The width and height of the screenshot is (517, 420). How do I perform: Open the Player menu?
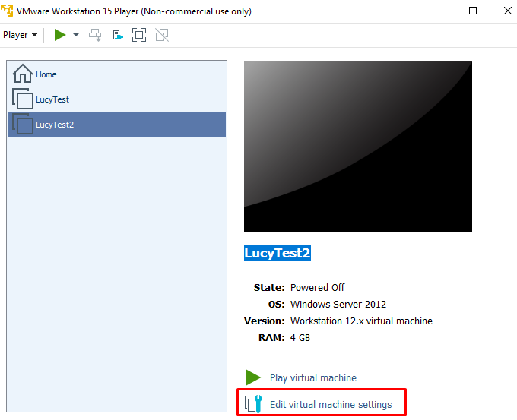pos(20,35)
